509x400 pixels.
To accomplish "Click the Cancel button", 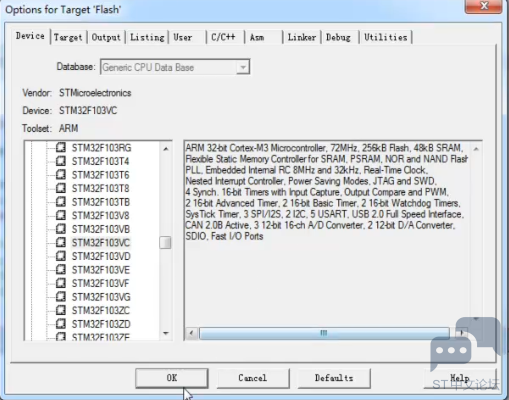I will [x=253, y=378].
